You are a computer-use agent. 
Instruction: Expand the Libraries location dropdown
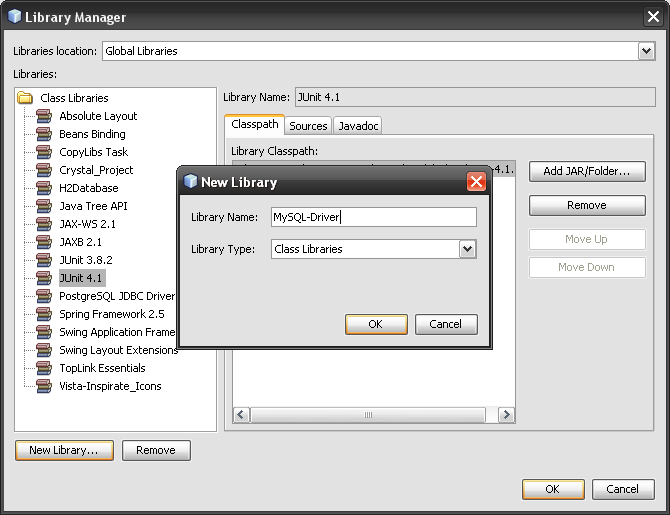646,51
